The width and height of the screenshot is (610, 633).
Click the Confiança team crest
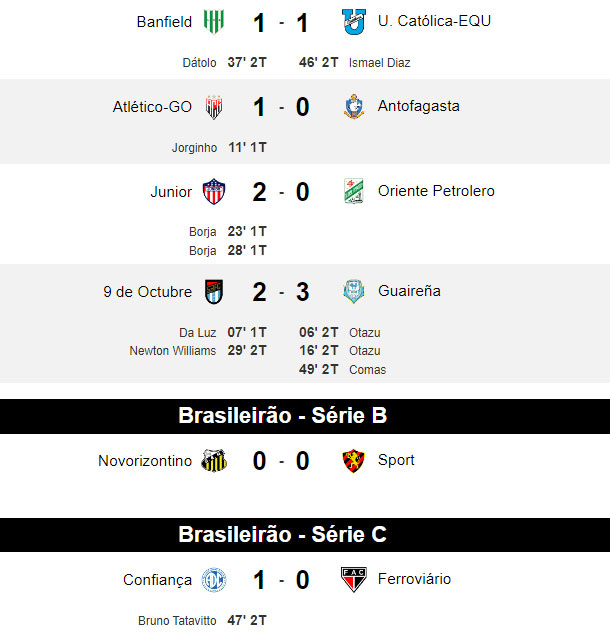coord(214,580)
